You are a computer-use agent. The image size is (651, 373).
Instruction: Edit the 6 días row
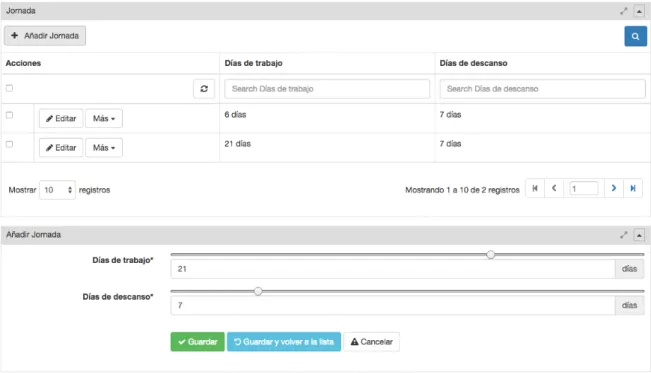tap(61, 118)
